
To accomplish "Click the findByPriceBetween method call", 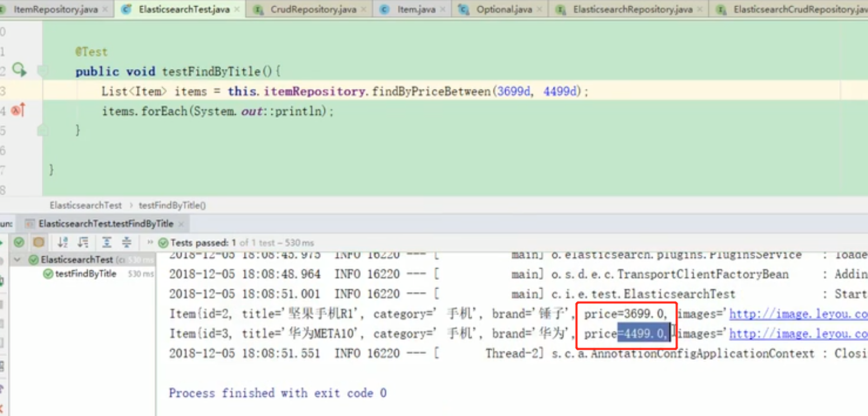I will point(431,91).
